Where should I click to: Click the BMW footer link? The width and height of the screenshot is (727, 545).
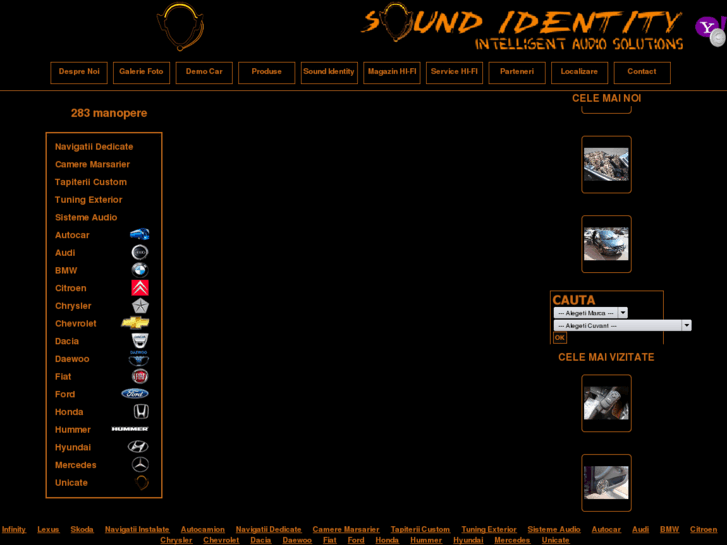pyautogui.click(x=669, y=529)
